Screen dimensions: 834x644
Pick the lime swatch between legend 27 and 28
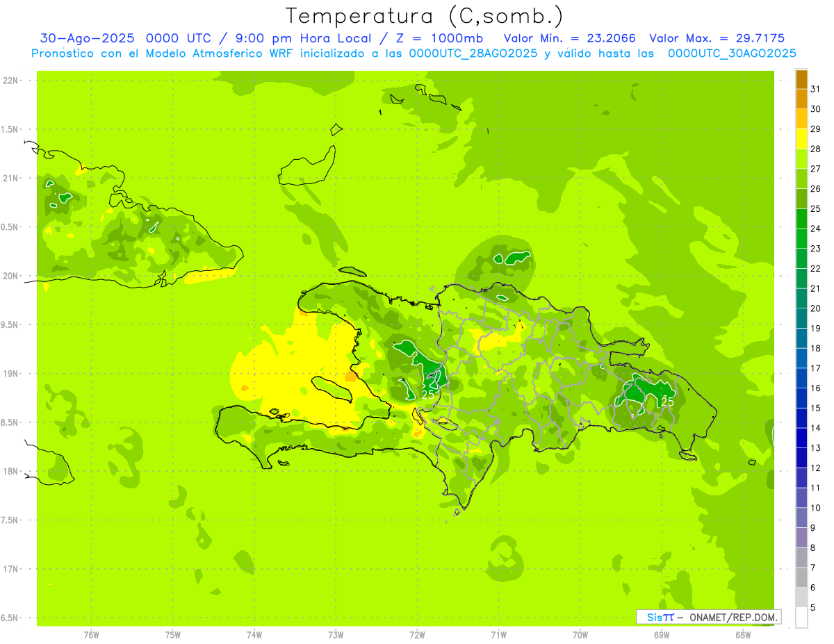801,159
